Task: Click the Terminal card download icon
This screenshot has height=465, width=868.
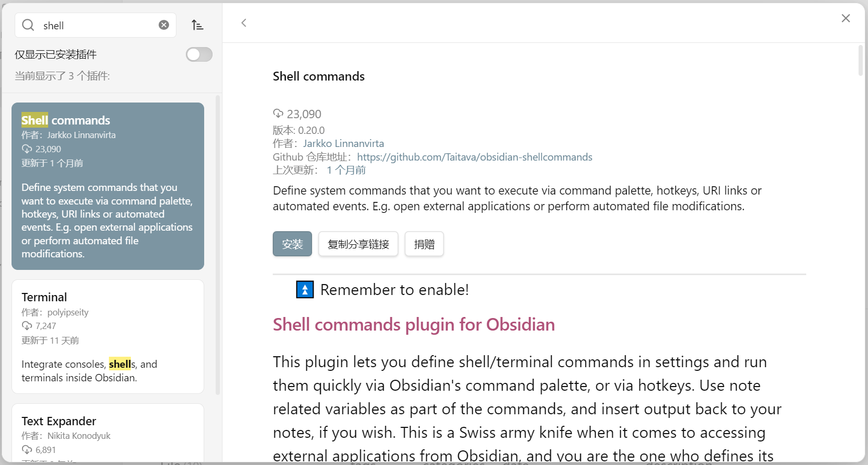Action: 27,326
